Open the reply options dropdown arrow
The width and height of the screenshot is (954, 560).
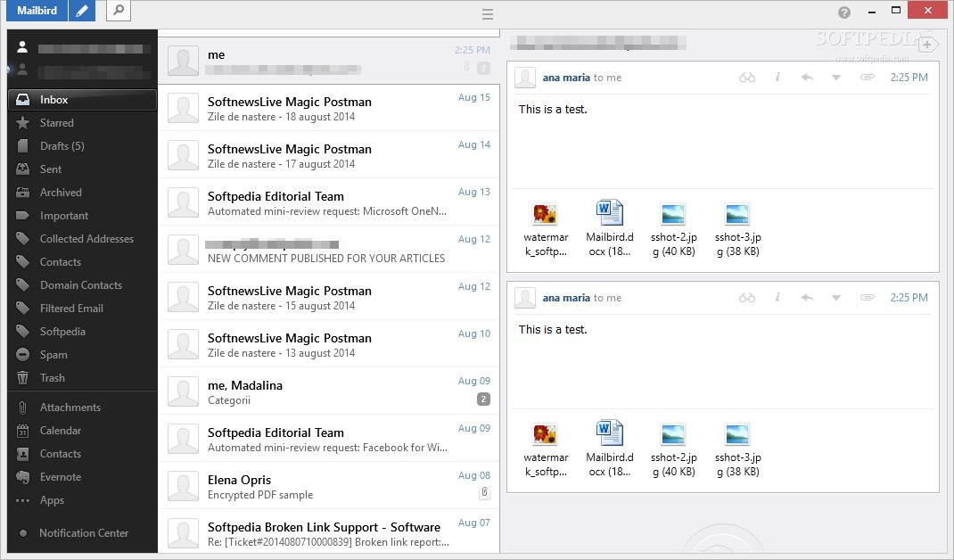click(835, 78)
